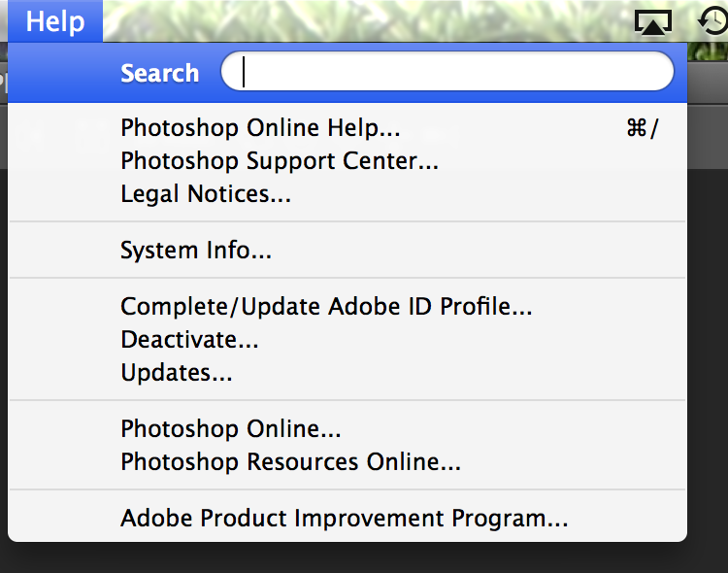Click the separator line above System Info

point(347,222)
